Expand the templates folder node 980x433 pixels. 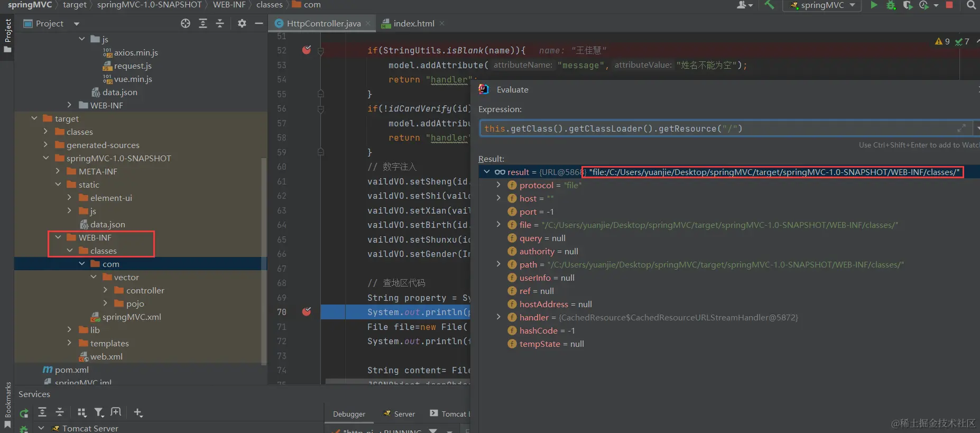coord(69,343)
